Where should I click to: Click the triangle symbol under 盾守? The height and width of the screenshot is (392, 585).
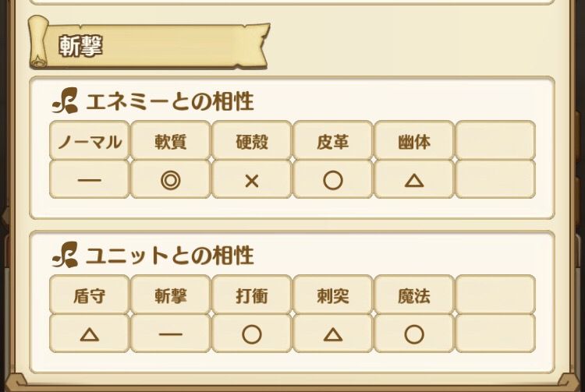(90, 334)
